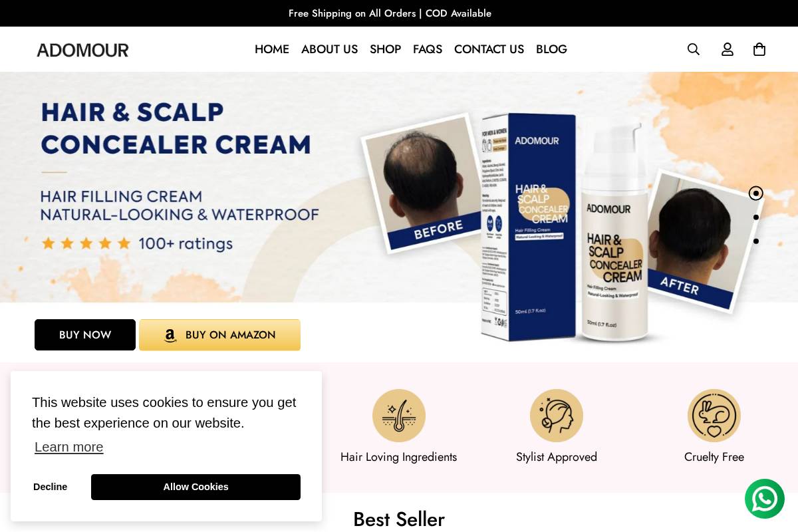
Task: Open the shopping bag cart icon
Action: 759,49
